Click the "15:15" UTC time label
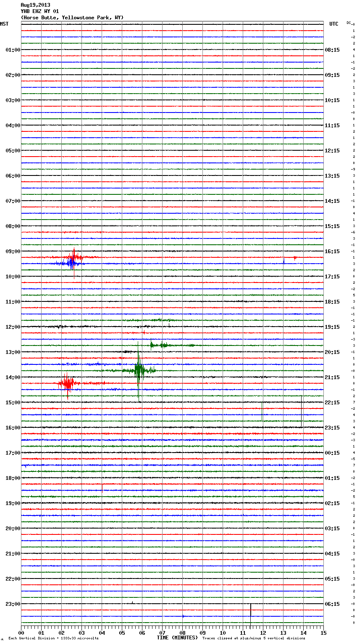This screenshot has width=357, height=644. pyautogui.click(x=332, y=226)
